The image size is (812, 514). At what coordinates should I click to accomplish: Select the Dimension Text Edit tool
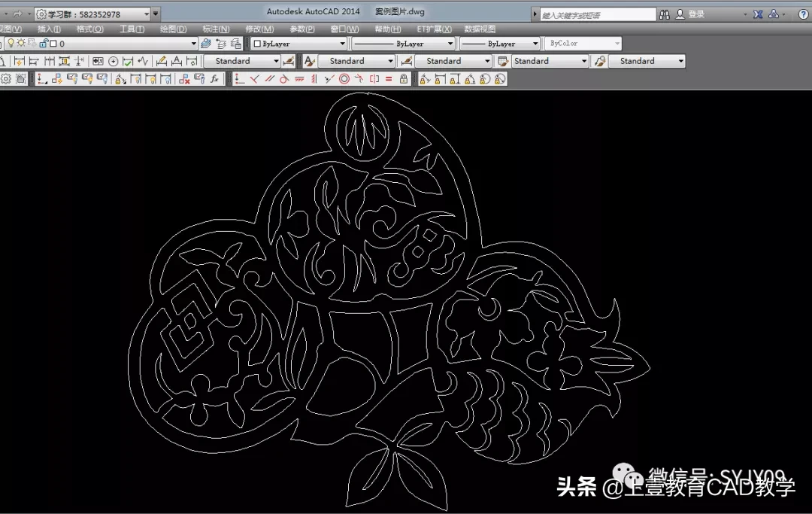click(x=177, y=61)
